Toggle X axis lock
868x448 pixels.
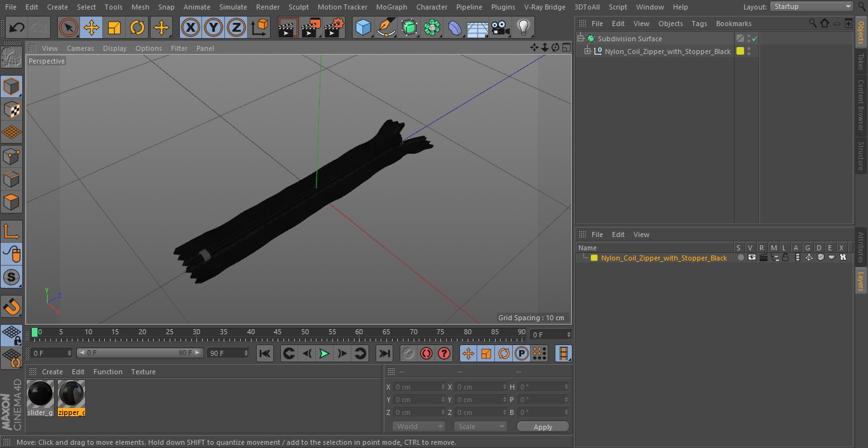[191, 27]
